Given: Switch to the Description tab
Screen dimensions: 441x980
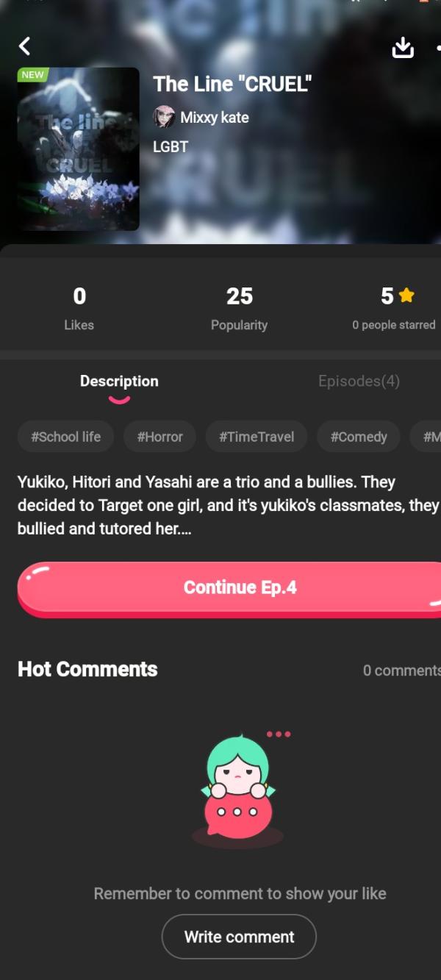Looking at the screenshot, I should (119, 381).
